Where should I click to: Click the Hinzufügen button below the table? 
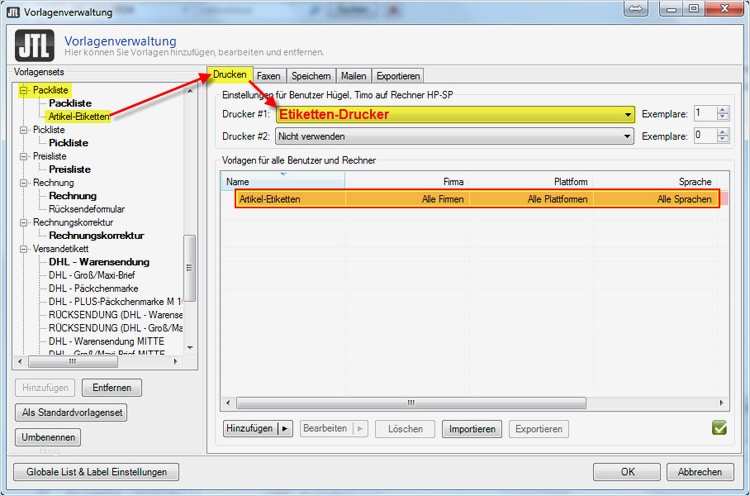click(251, 429)
